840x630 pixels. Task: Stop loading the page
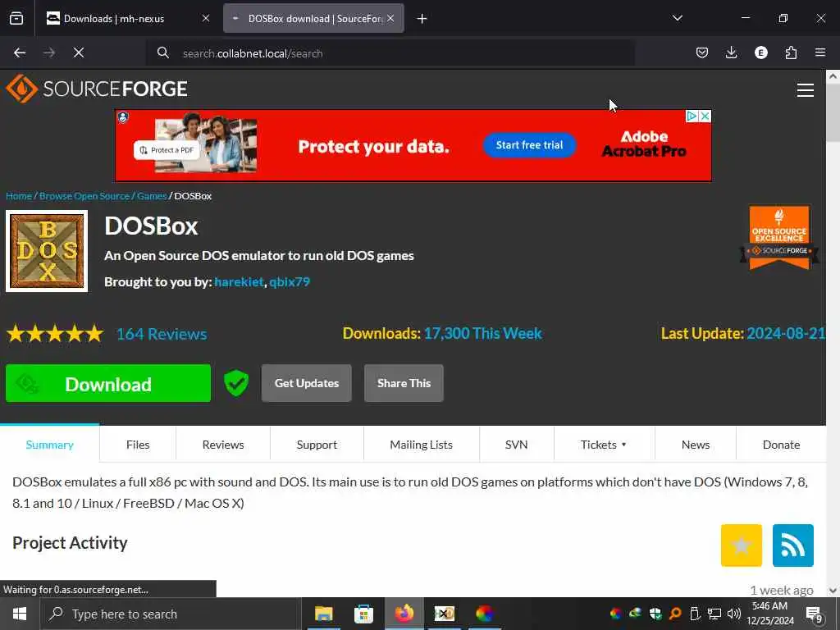point(79,52)
